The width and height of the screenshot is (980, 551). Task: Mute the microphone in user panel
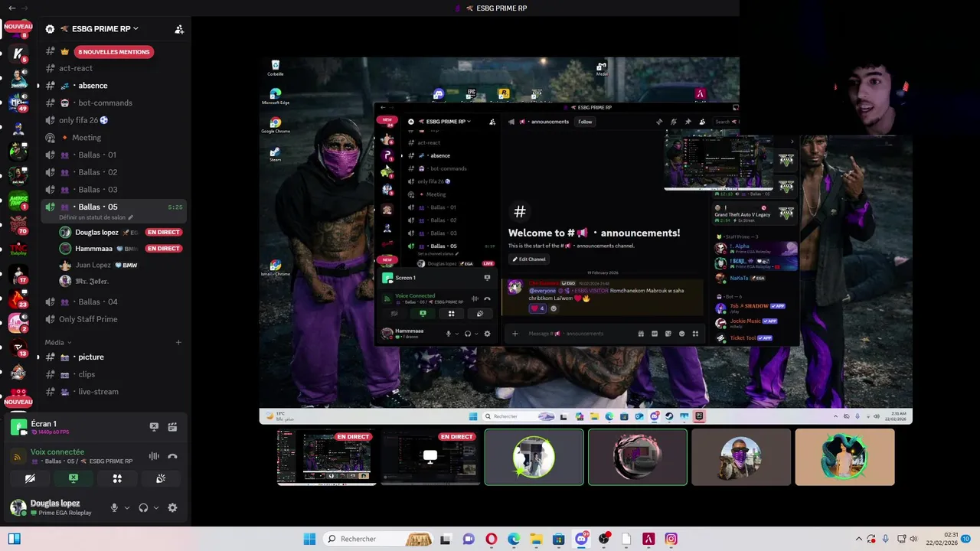(x=114, y=507)
